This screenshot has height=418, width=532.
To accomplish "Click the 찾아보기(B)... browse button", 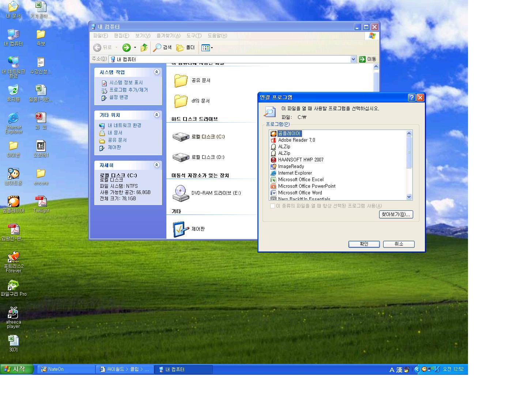I will pos(396,214).
